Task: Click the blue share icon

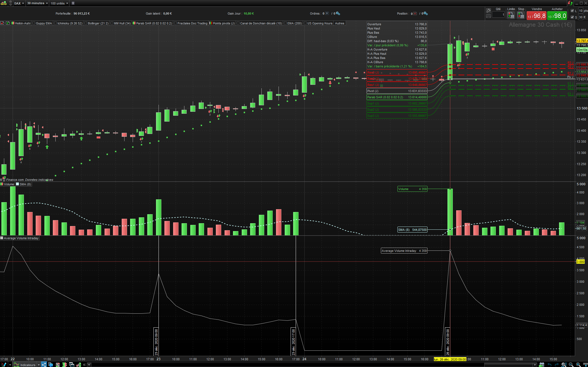Action: point(44,364)
